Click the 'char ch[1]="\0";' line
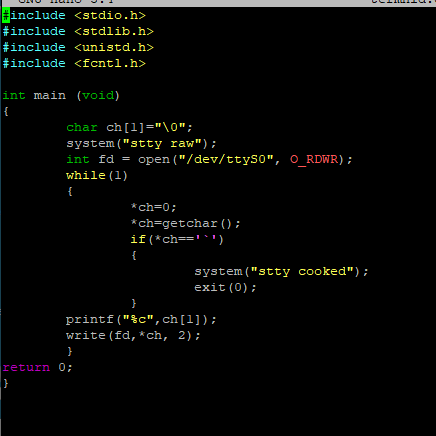436x436 pixels. point(129,127)
